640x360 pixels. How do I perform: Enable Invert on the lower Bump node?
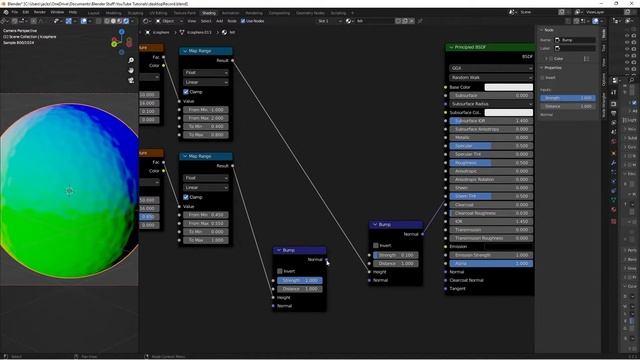pos(280,271)
